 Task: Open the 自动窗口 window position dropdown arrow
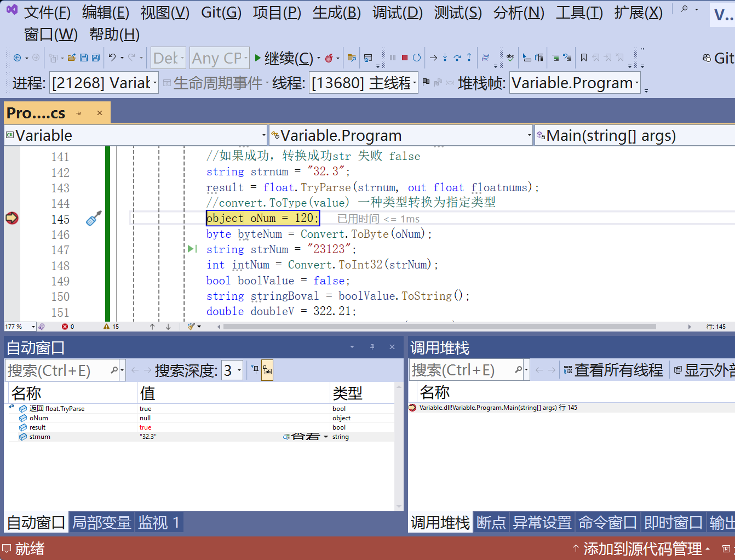(x=352, y=347)
